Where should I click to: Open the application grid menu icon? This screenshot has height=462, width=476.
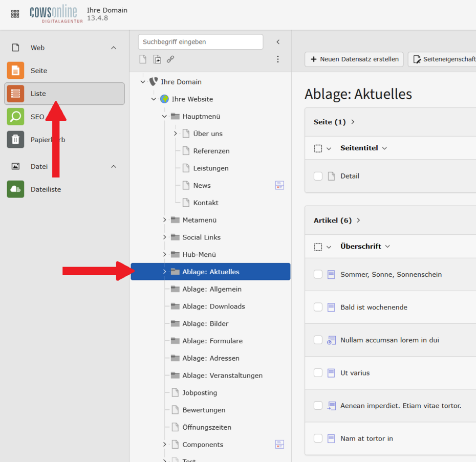coord(15,14)
